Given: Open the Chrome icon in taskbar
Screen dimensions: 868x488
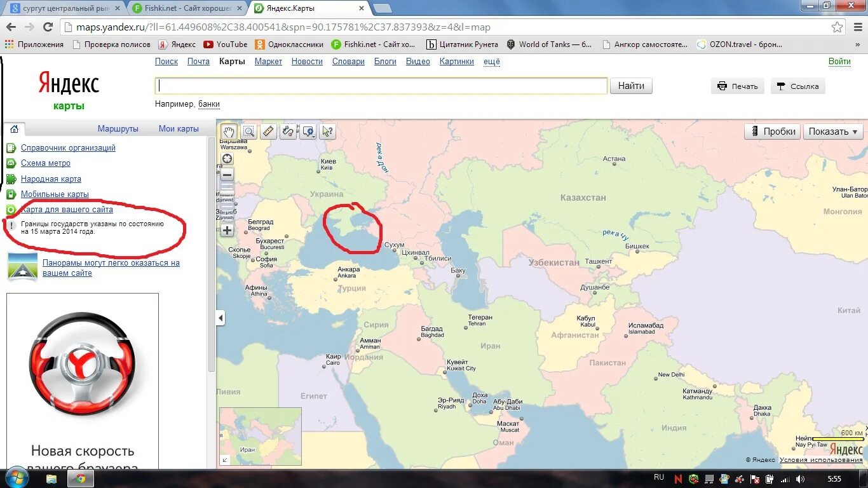Looking at the screenshot, I should click(81, 478).
